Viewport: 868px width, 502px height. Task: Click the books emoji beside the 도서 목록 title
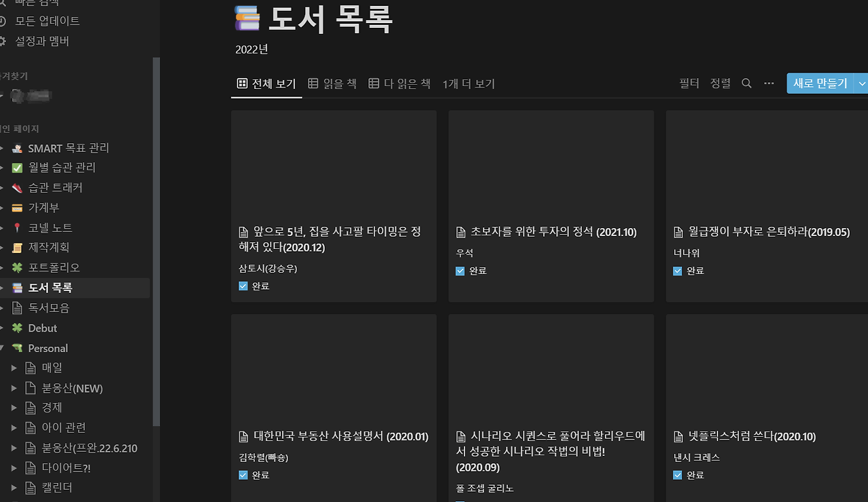[x=247, y=18]
